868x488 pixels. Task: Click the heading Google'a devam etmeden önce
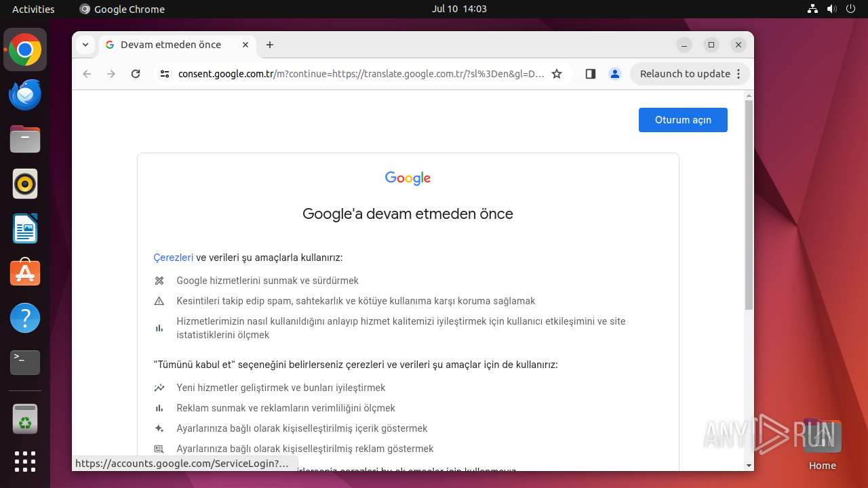coord(408,214)
